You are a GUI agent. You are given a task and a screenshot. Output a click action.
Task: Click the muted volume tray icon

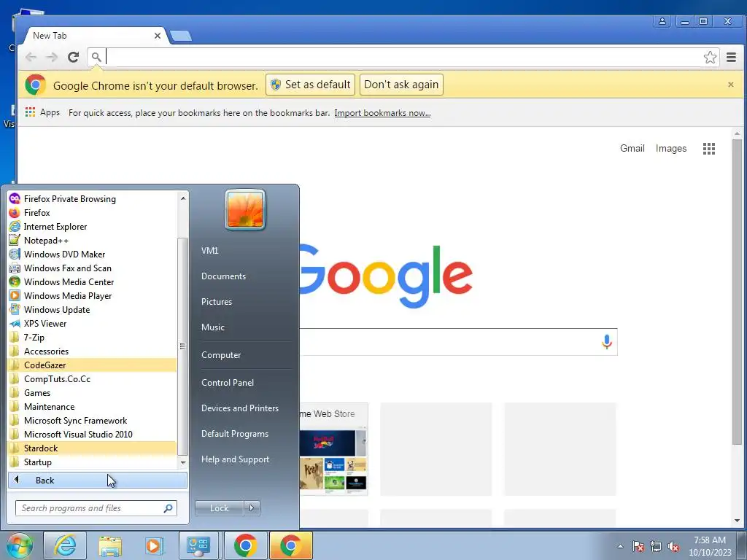click(x=673, y=546)
